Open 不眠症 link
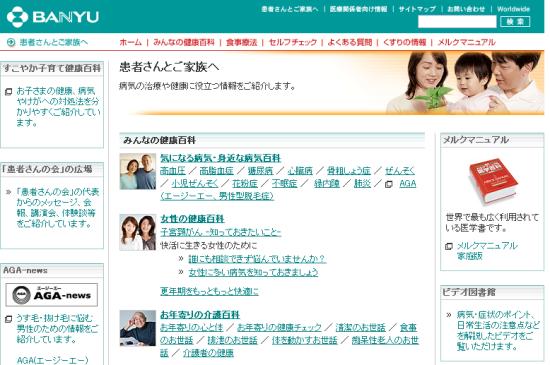The width and height of the screenshot is (550, 365). coord(284,183)
